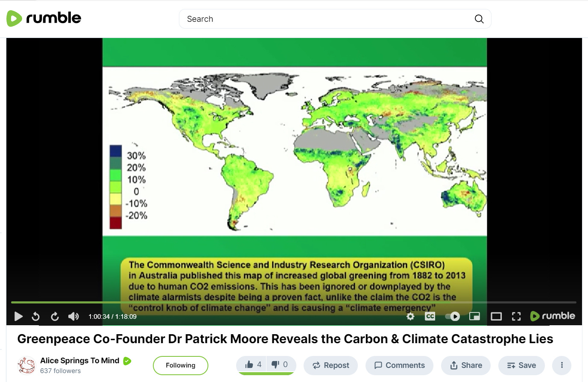The height and width of the screenshot is (382, 588).
Task: Open Alice Springs To Mind channel avatar
Action: tap(26, 365)
